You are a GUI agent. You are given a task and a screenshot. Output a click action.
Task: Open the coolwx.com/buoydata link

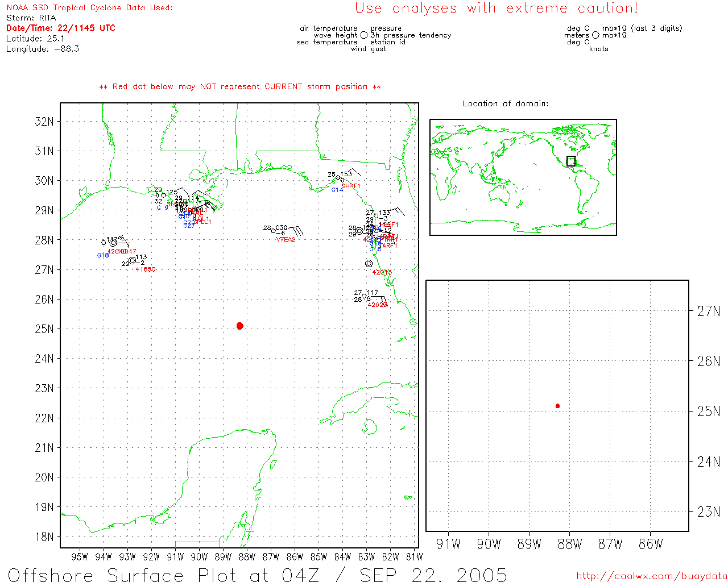click(652, 576)
